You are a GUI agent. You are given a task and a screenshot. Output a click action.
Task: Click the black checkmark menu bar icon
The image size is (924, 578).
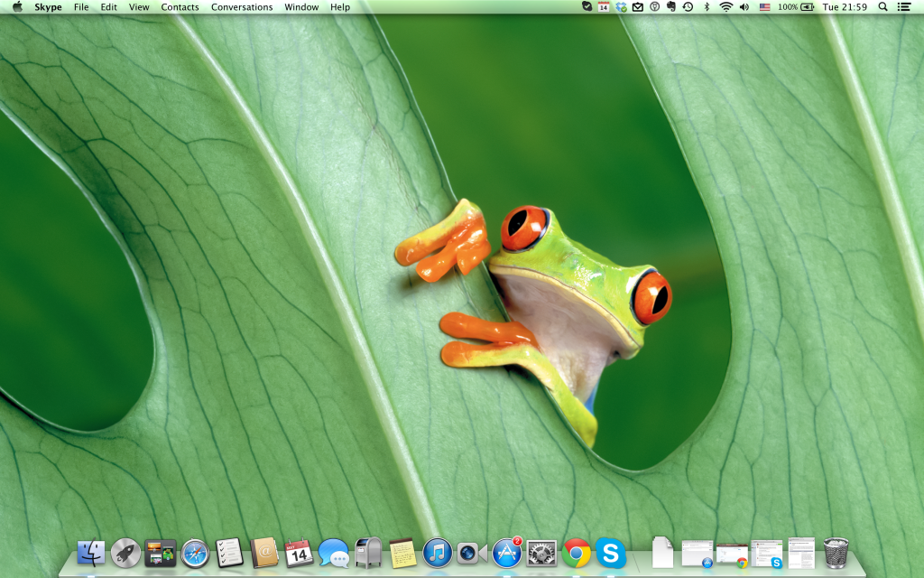click(x=587, y=7)
